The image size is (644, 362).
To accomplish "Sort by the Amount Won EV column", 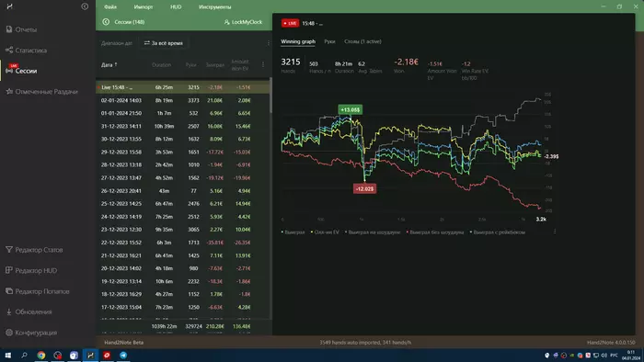I will pyautogui.click(x=240, y=65).
